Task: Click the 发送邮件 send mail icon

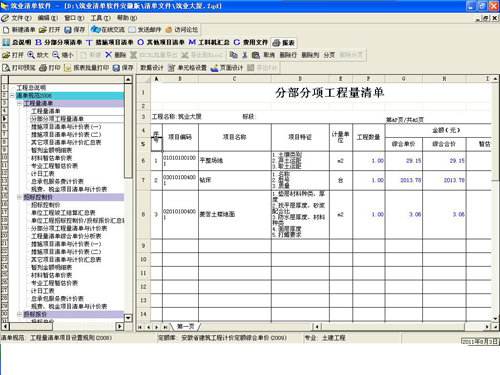Action: 132,30
